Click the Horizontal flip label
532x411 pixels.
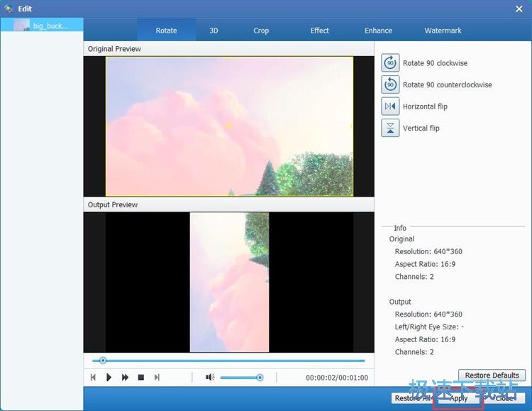point(425,106)
